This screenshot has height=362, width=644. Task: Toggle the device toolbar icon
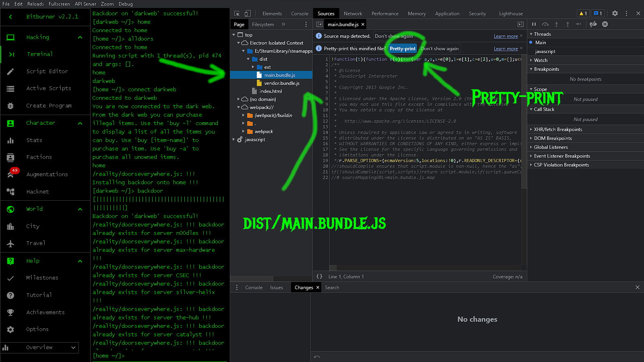point(248,13)
